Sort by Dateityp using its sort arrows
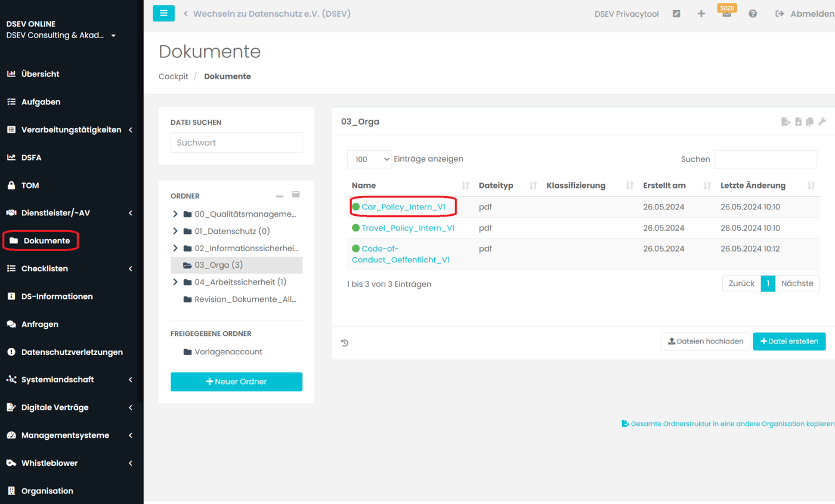835x504 pixels. 533,185
